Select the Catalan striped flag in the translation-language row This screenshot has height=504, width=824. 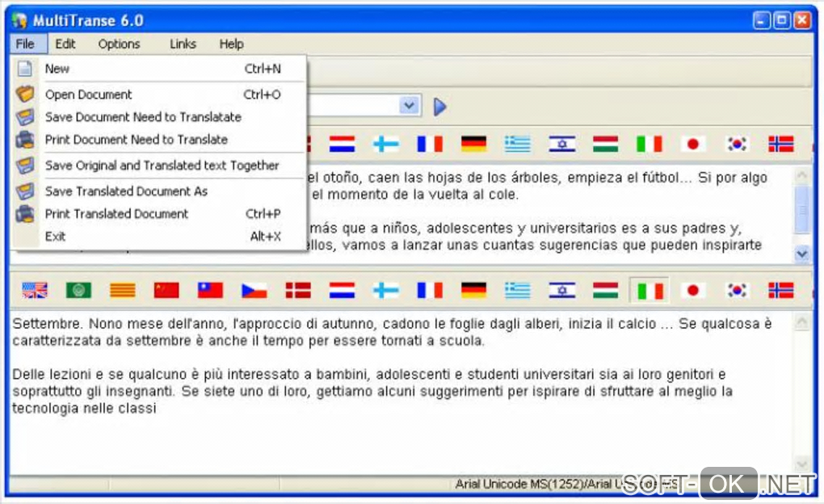123,290
